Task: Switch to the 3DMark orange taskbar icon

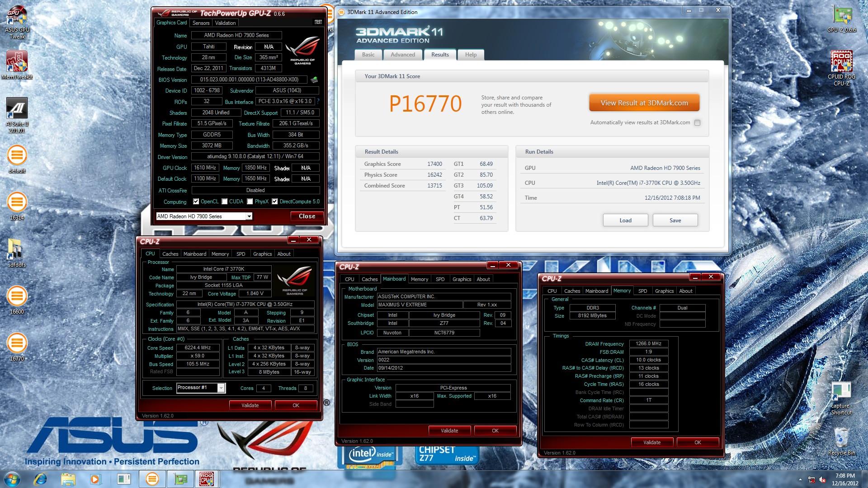Action: pyautogui.click(x=152, y=479)
